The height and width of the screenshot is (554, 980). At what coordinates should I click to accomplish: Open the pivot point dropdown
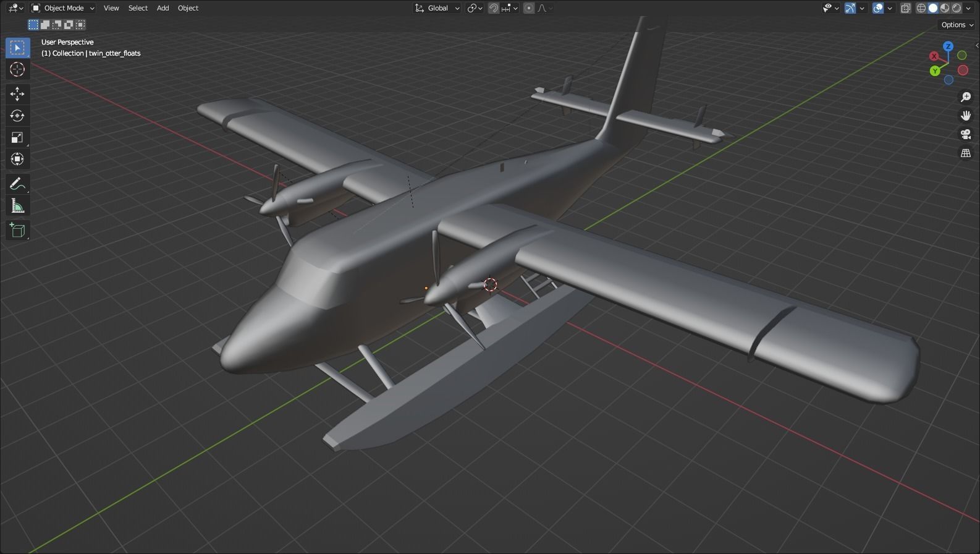pos(475,8)
